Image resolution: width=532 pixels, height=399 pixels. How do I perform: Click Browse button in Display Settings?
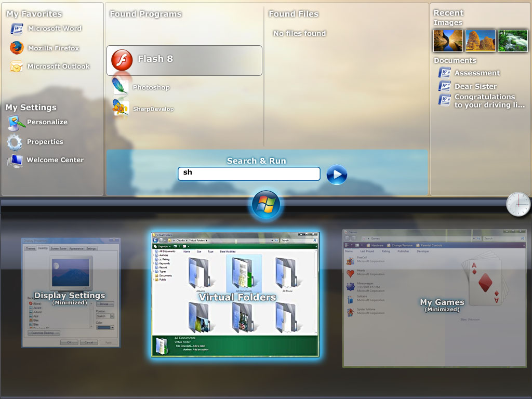[x=104, y=304]
